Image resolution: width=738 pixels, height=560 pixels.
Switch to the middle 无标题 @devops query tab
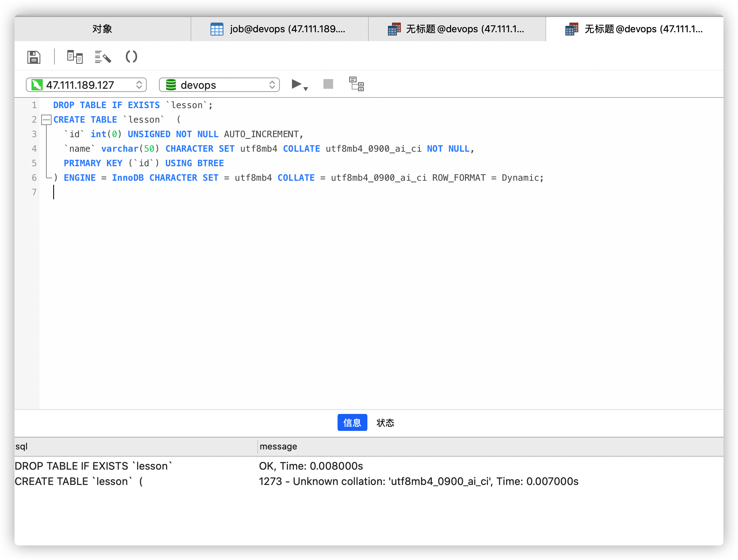click(457, 29)
